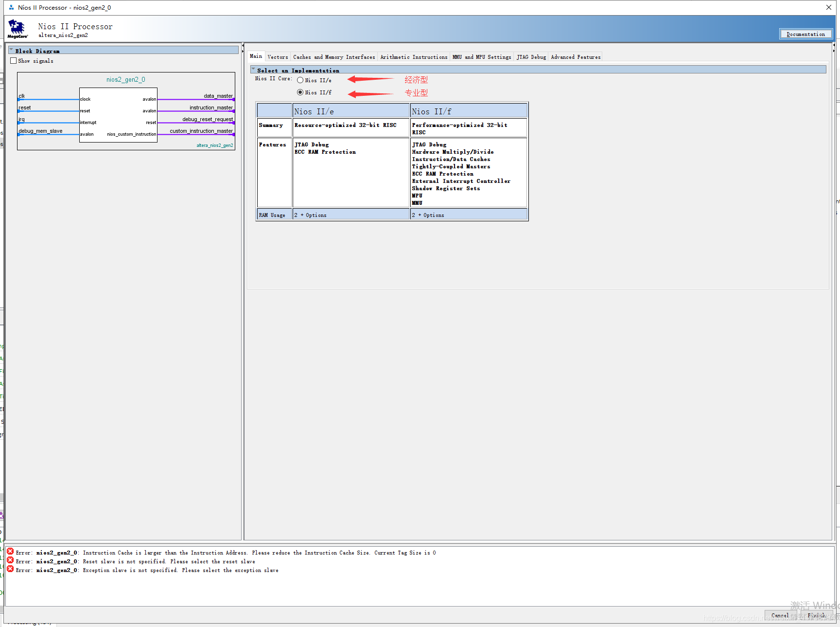The width and height of the screenshot is (840, 627).
Task: Click the altera_nios2_gen2 label in diagram
Action: [x=215, y=145]
